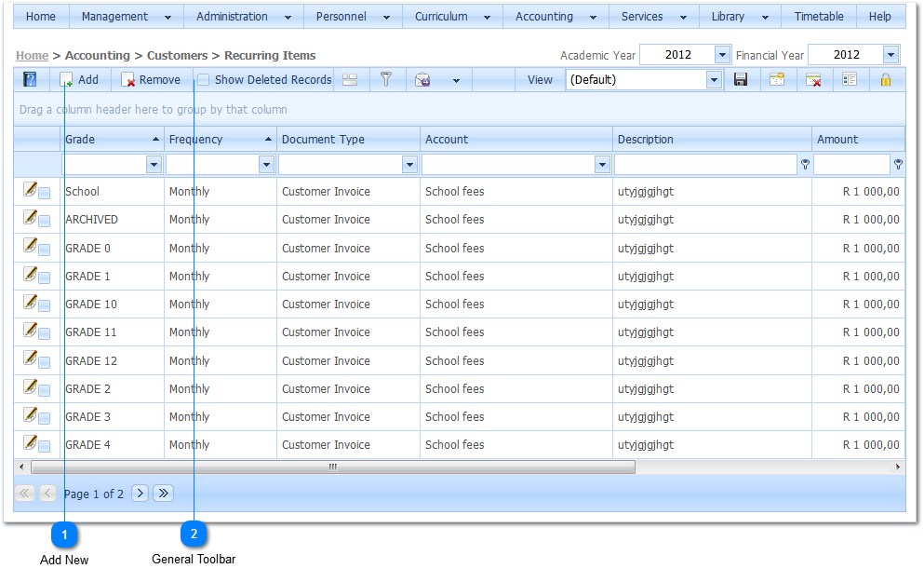
Task: Tick the row checkbox for GRADE 10
Action: coord(44,305)
